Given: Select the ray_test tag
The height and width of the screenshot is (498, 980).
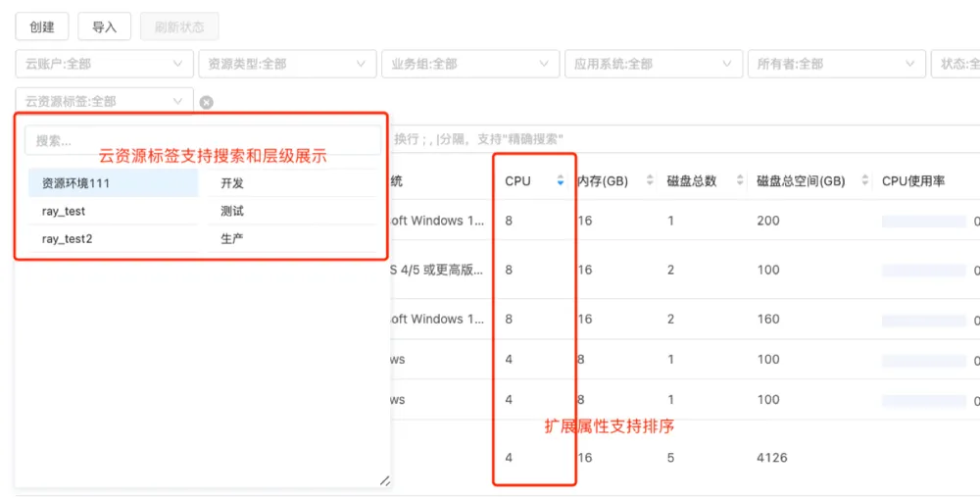Looking at the screenshot, I should (113, 211).
